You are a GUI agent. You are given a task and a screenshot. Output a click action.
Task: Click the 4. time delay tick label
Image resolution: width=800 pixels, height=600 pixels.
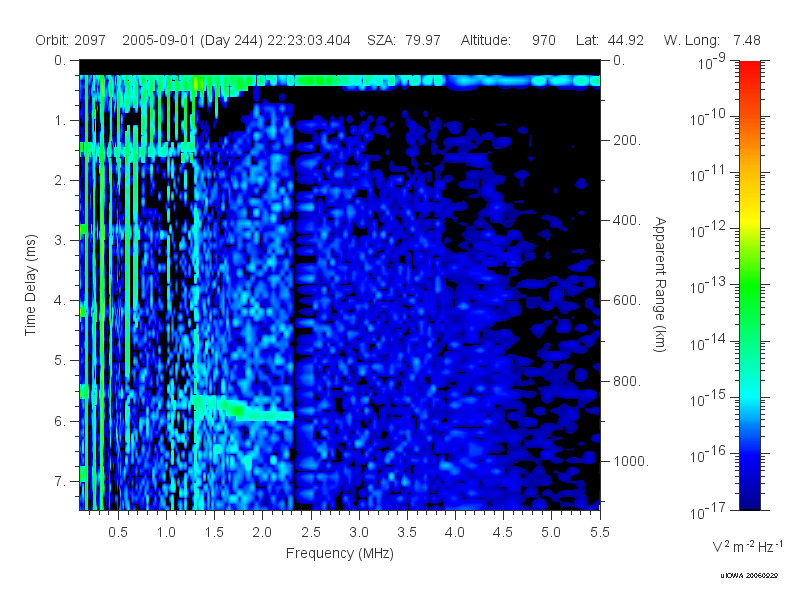coord(60,301)
